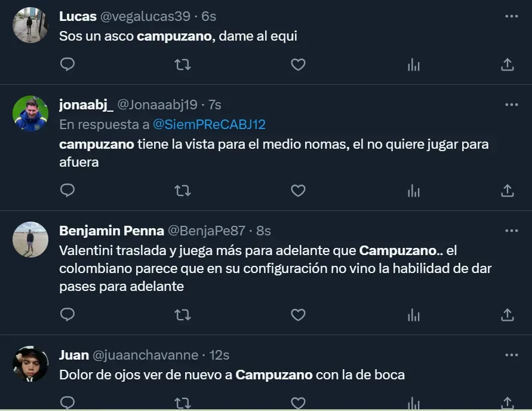Viewport: 532px width, 411px height.
Task: Share jonaabj_'s tweet
Action: pos(507,190)
